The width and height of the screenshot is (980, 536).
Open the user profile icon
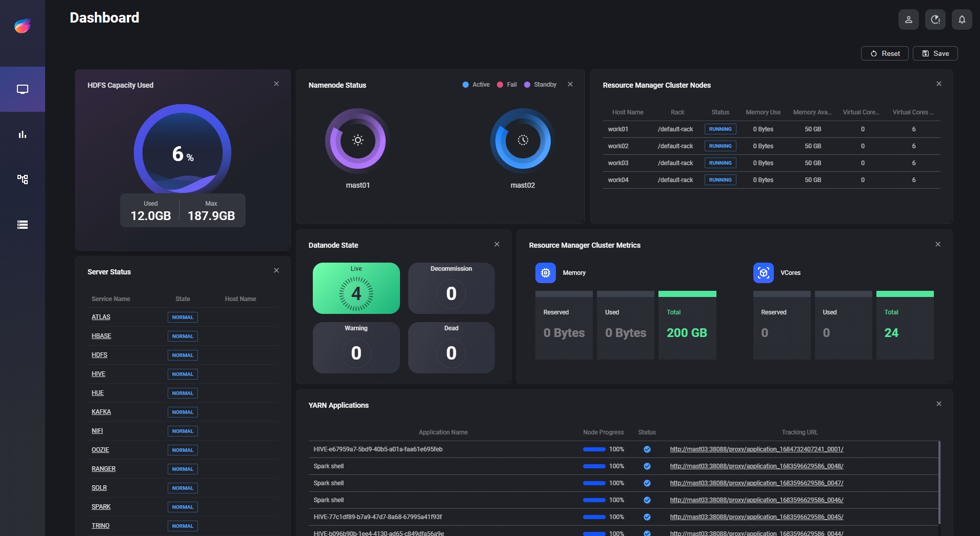point(908,19)
